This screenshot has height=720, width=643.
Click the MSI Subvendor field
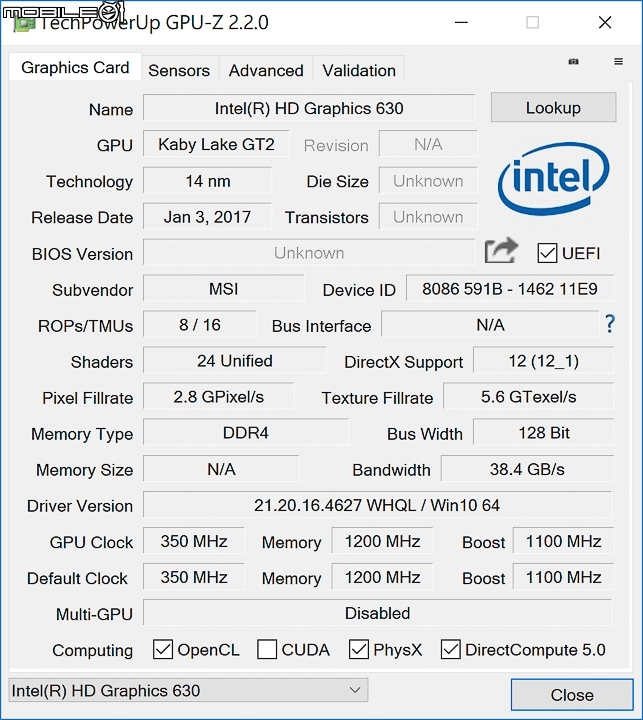pos(224,288)
